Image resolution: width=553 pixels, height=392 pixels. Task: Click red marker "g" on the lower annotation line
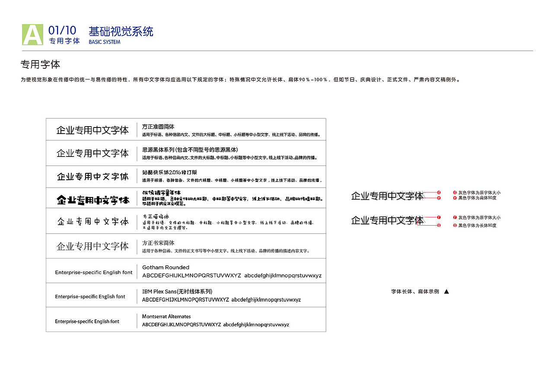pyautogui.click(x=439, y=226)
